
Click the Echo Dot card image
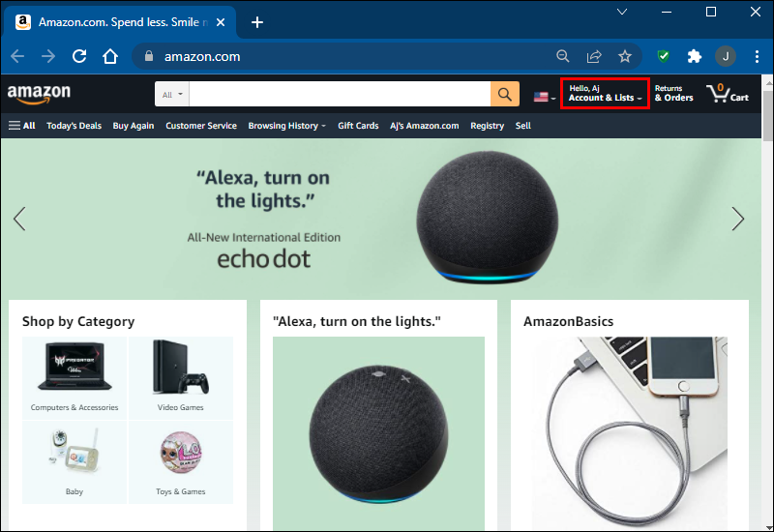point(378,433)
